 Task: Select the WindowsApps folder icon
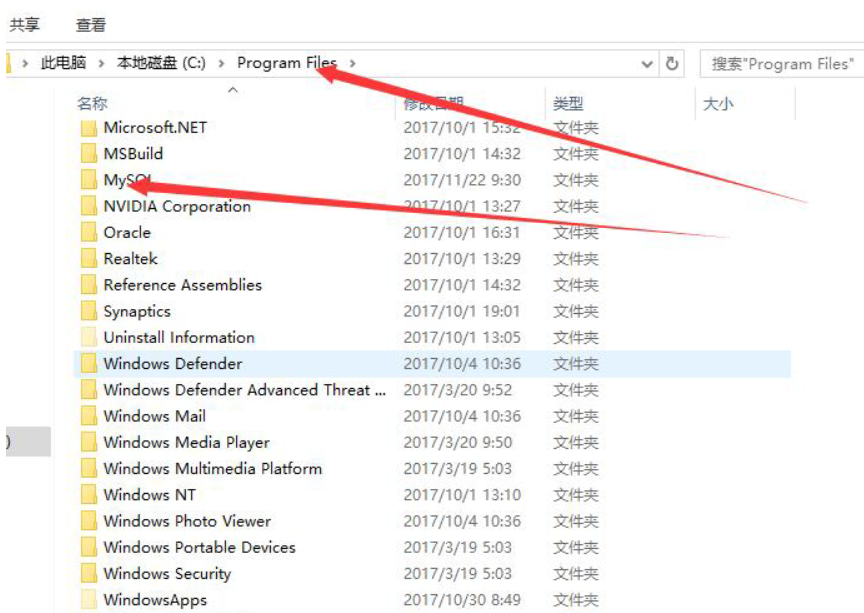(89, 600)
